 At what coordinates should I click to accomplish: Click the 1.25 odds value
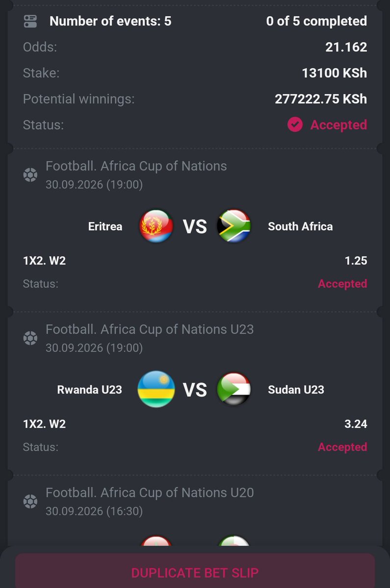(x=356, y=261)
